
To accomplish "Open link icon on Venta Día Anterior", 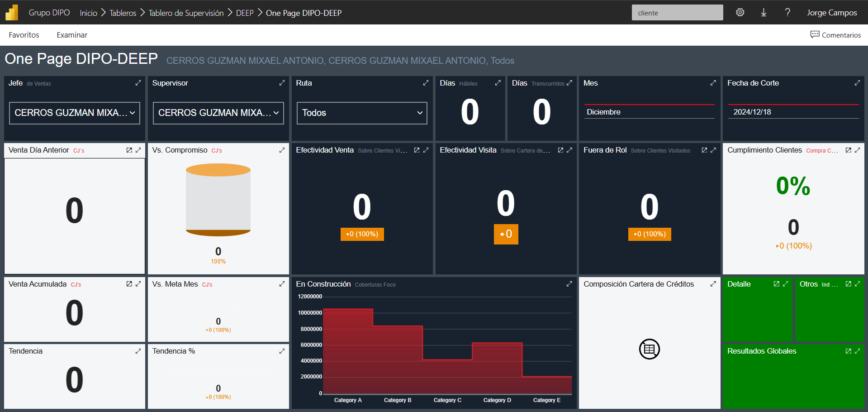I will click(x=129, y=150).
